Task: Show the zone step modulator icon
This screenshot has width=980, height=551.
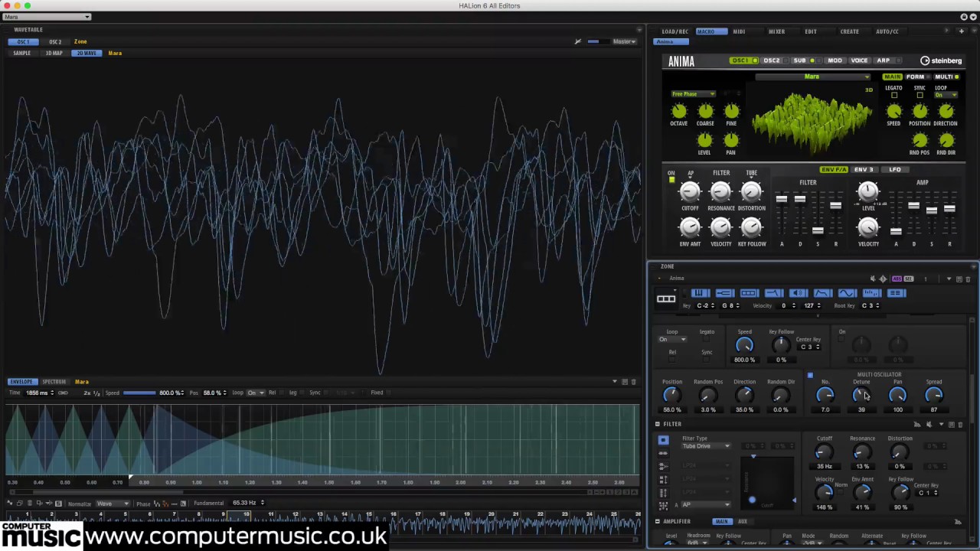Action: pyautogui.click(x=872, y=293)
